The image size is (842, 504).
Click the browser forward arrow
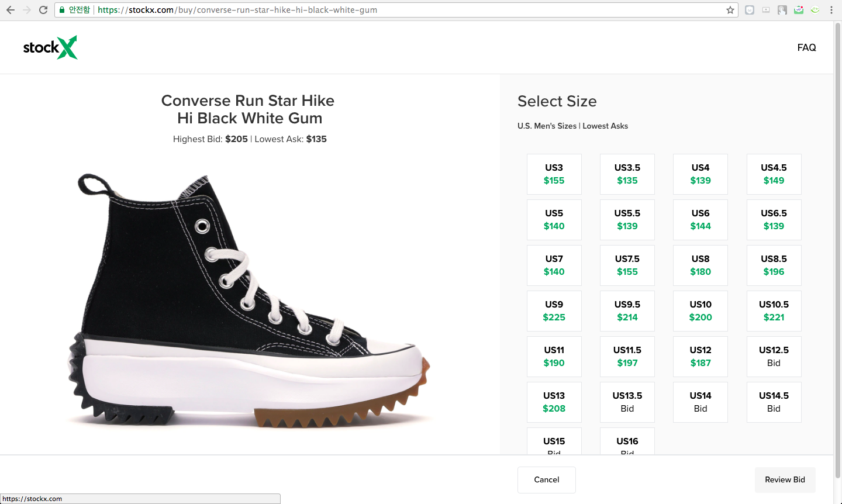[x=27, y=10]
